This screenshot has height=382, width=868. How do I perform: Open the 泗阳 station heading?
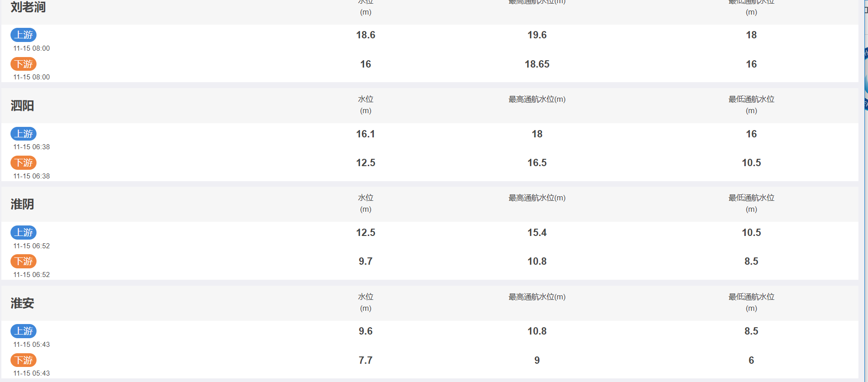point(22,105)
